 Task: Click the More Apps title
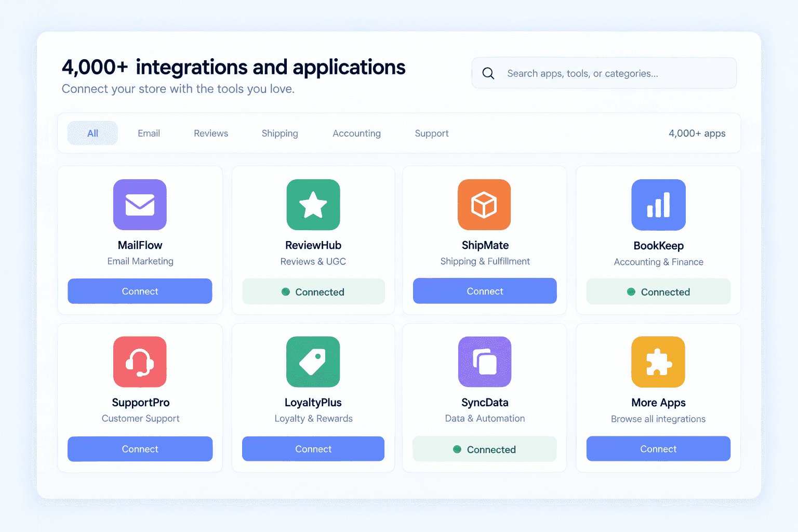[x=658, y=403]
